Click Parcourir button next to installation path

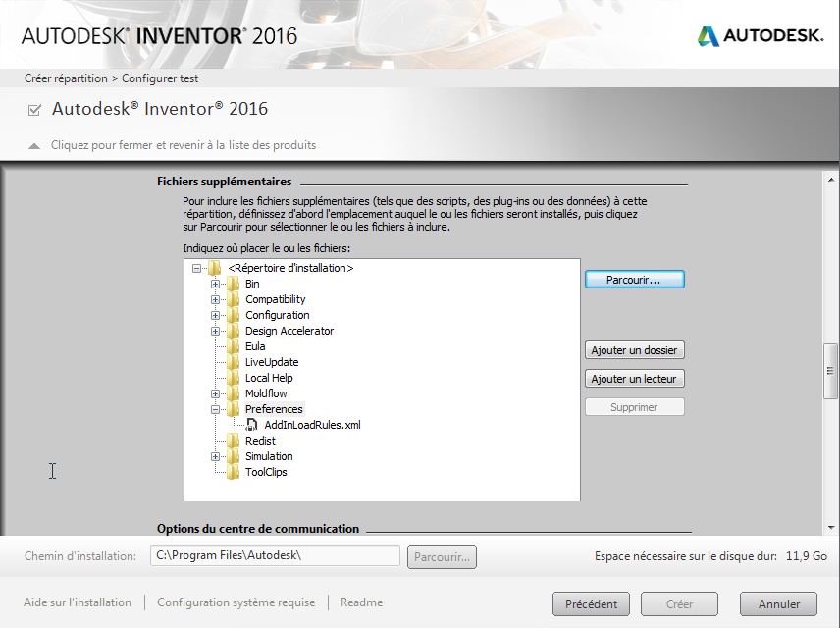pos(442,556)
